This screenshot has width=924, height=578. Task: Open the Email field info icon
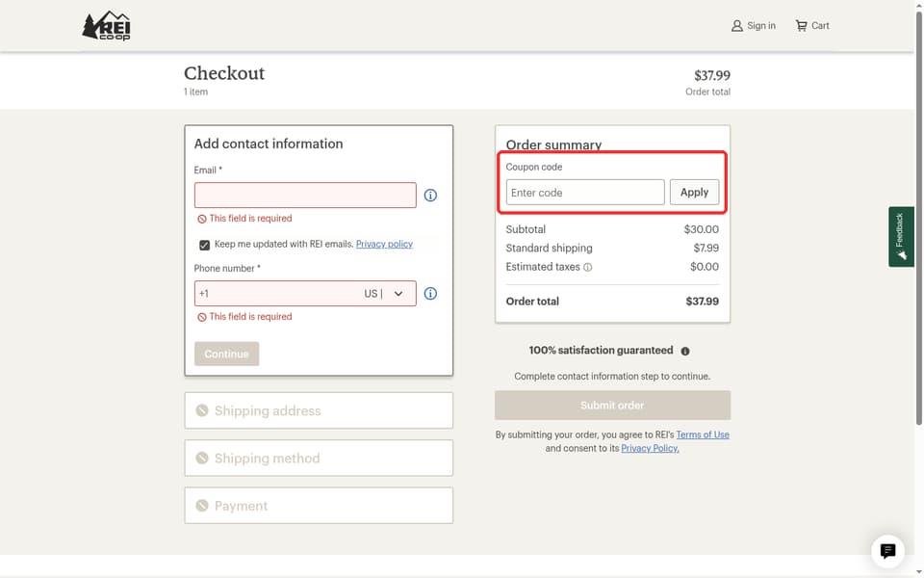pyautogui.click(x=431, y=196)
